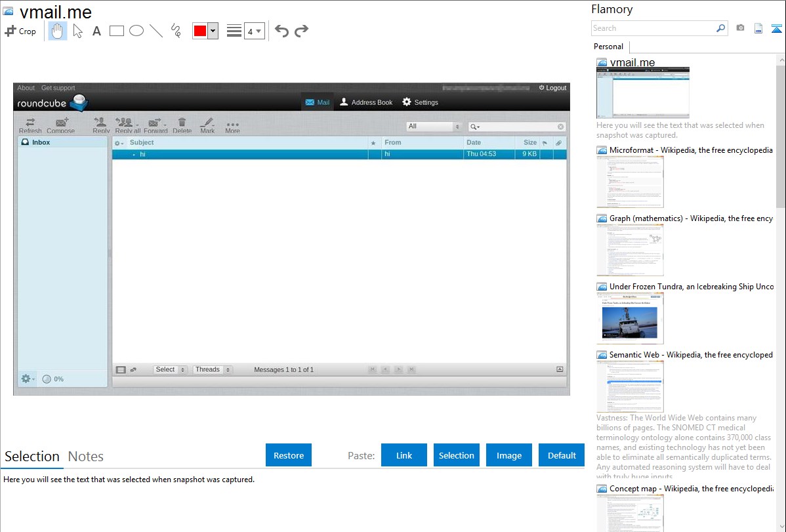
Task: Switch to the Notes tab
Action: (x=86, y=457)
